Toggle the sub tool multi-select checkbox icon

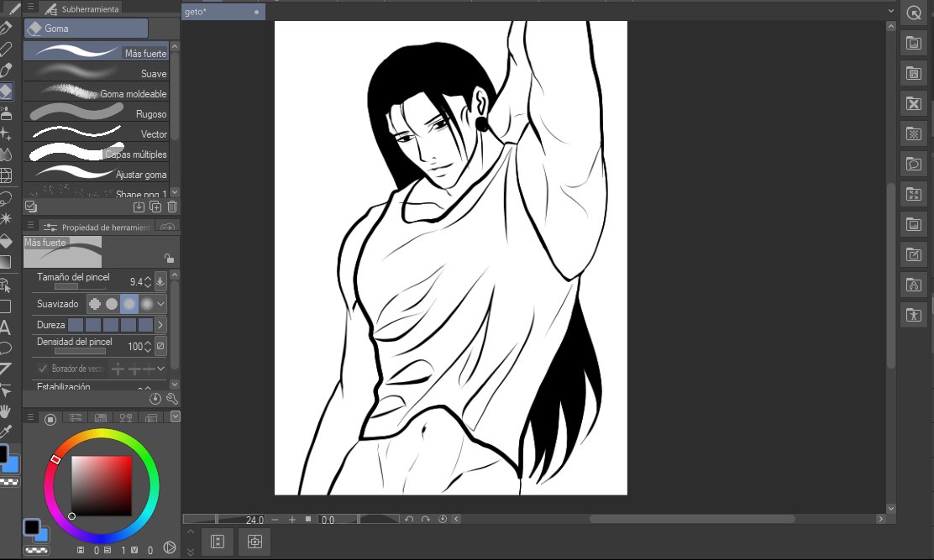coord(31,207)
